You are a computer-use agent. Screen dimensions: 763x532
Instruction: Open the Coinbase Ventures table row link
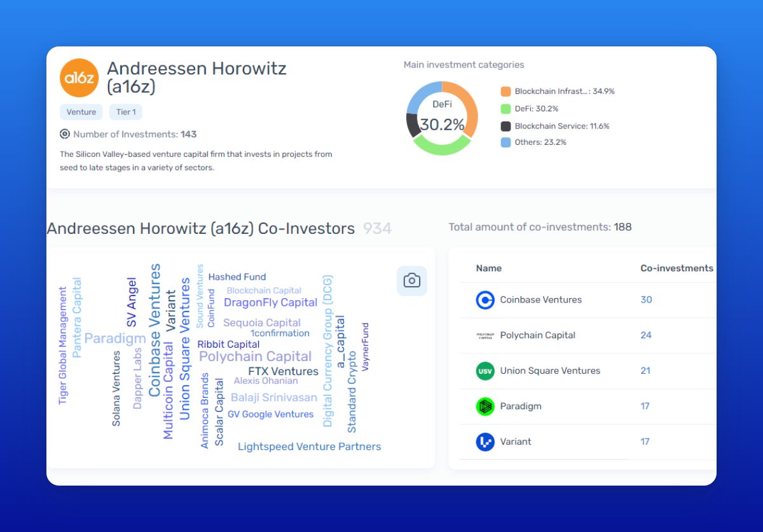(541, 300)
